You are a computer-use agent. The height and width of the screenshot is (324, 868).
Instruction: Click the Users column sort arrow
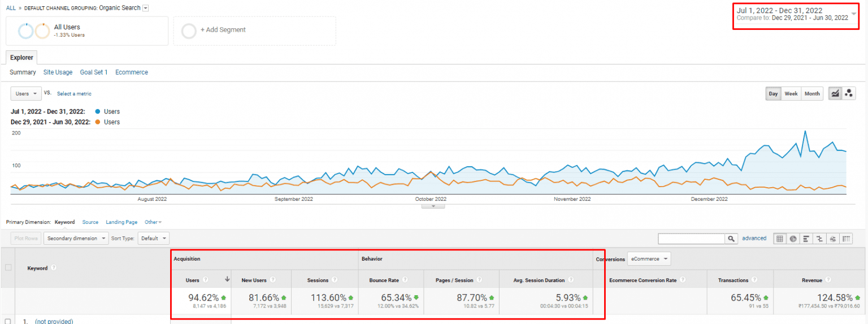(x=227, y=279)
